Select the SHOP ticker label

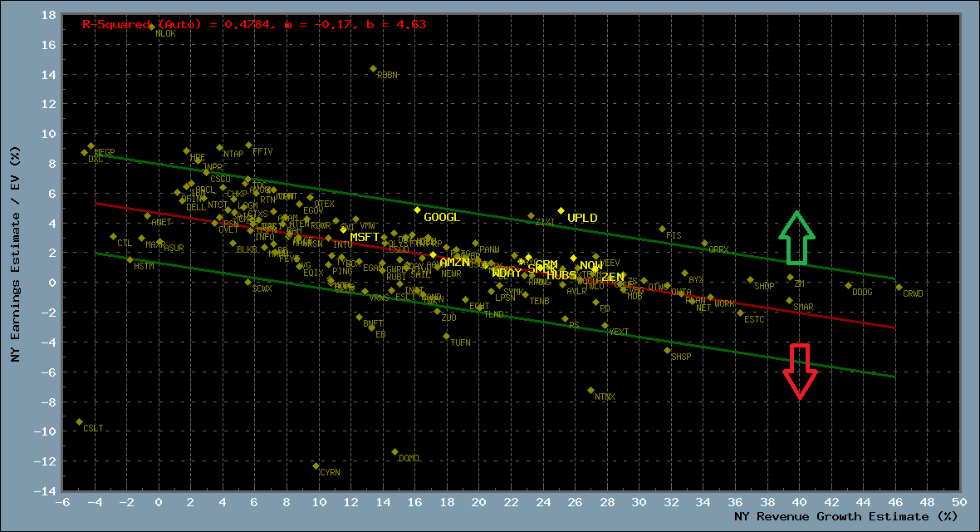tap(764, 286)
